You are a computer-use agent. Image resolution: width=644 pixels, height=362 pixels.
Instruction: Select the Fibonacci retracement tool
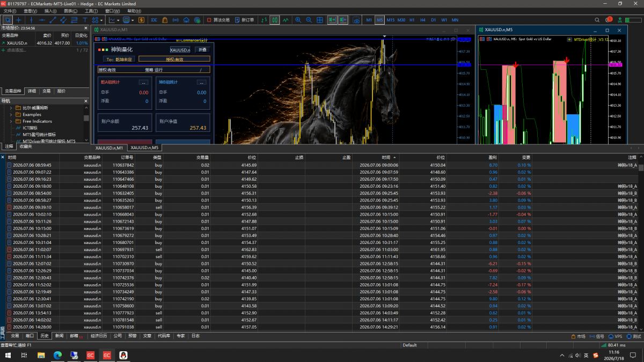click(74, 20)
